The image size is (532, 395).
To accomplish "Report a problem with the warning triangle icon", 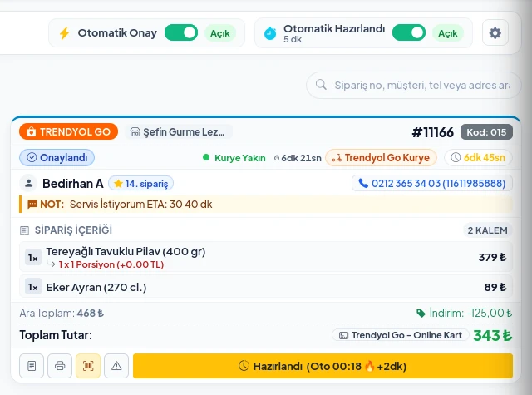I will [116, 366].
